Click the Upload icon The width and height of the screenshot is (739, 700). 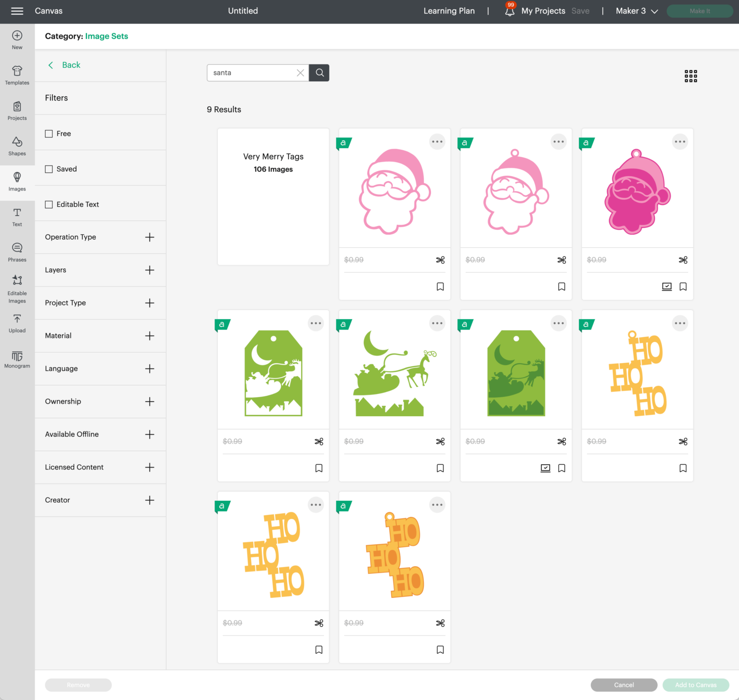click(x=17, y=323)
